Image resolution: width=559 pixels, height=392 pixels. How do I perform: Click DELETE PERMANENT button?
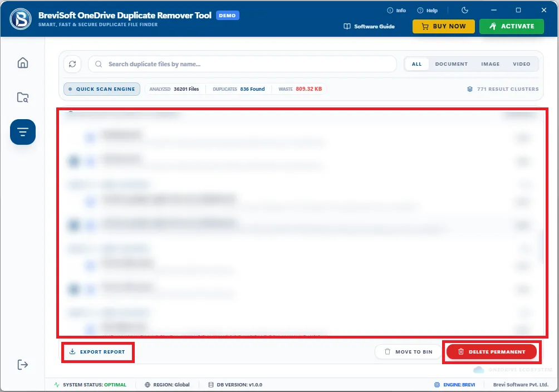pos(492,352)
